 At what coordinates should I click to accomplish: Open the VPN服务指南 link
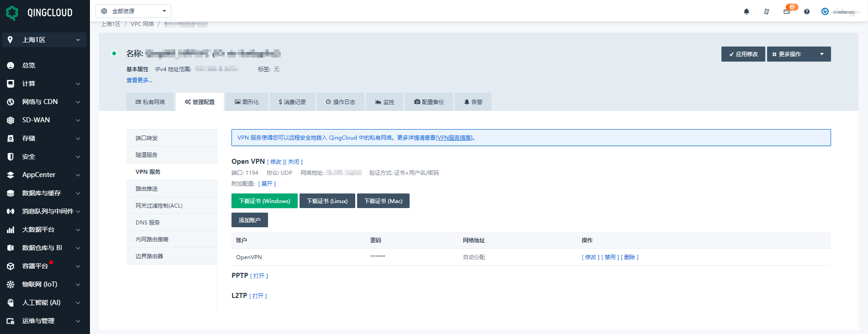point(454,137)
